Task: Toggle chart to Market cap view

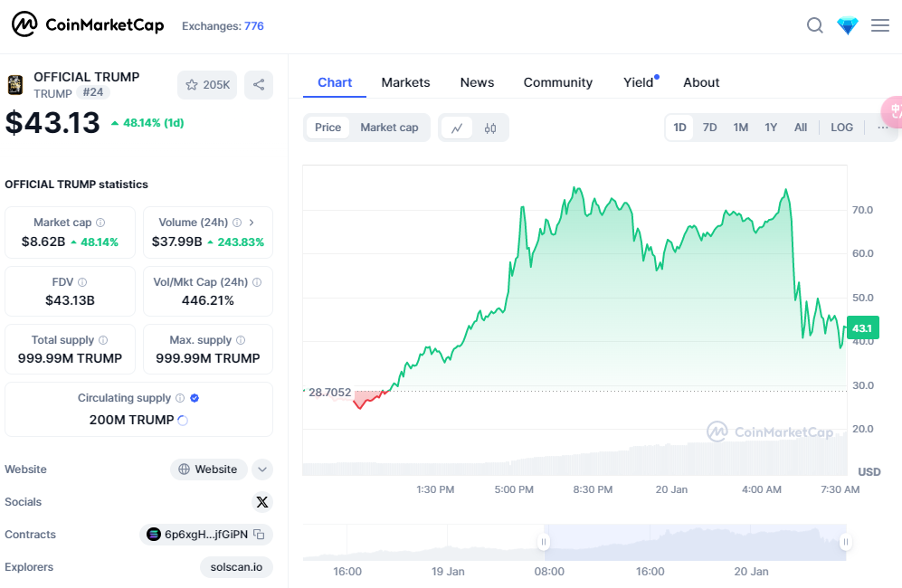Action: [389, 128]
